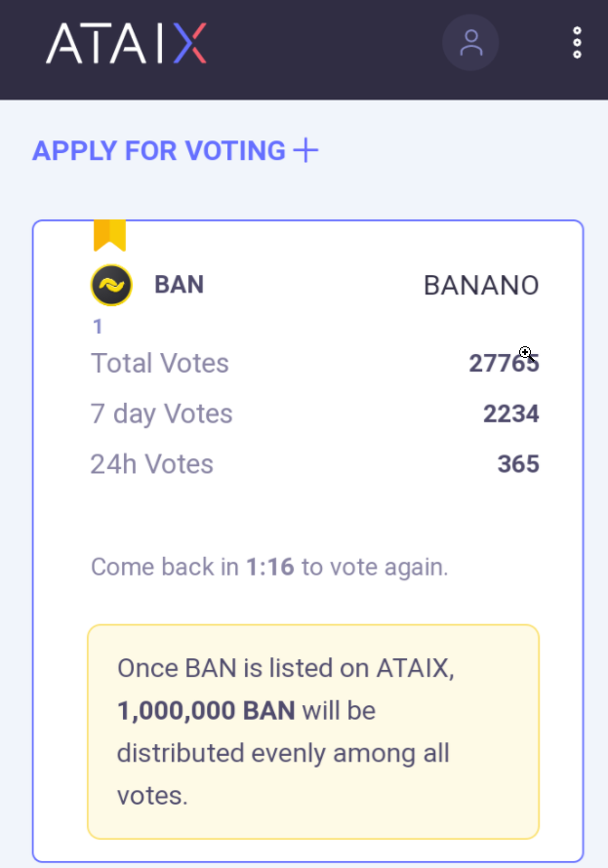
Task: Click the rank number 1
Action: point(98,327)
